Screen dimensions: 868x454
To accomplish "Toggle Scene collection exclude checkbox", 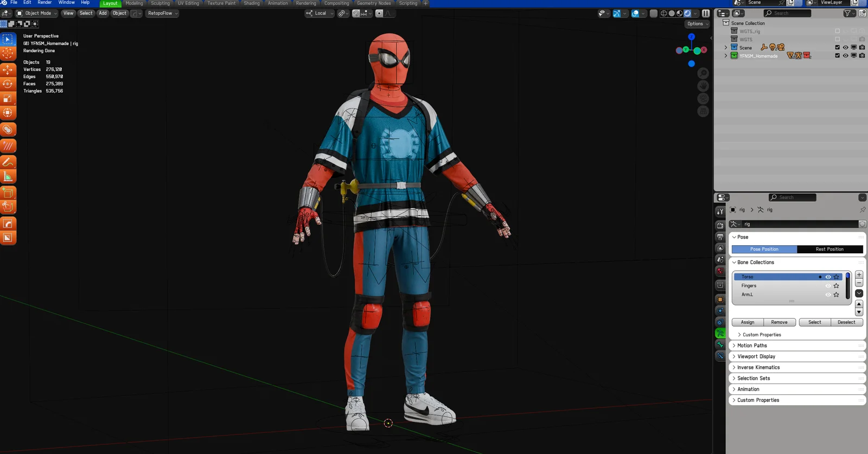I will (x=837, y=47).
